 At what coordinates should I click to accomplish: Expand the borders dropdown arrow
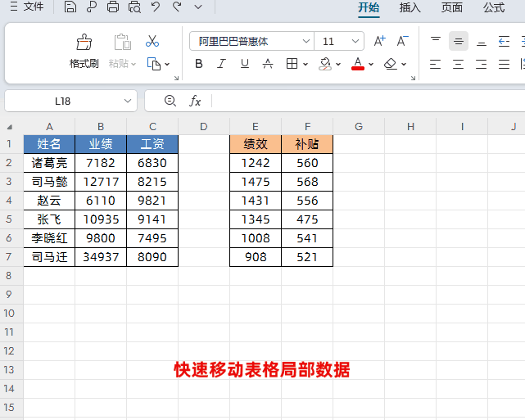[305, 64]
